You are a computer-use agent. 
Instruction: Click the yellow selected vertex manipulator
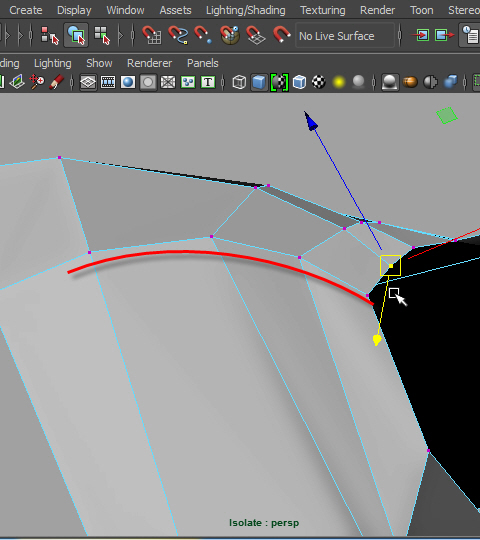pos(390,266)
